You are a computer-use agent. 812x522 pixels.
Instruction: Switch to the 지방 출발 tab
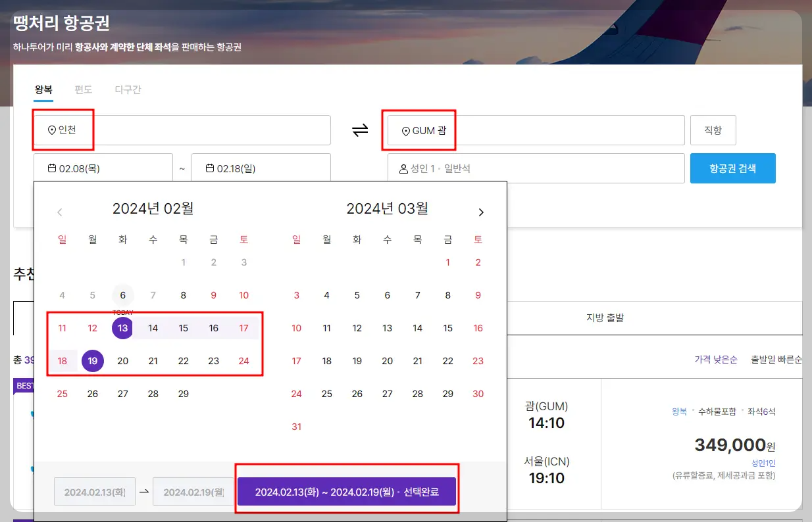click(x=605, y=316)
